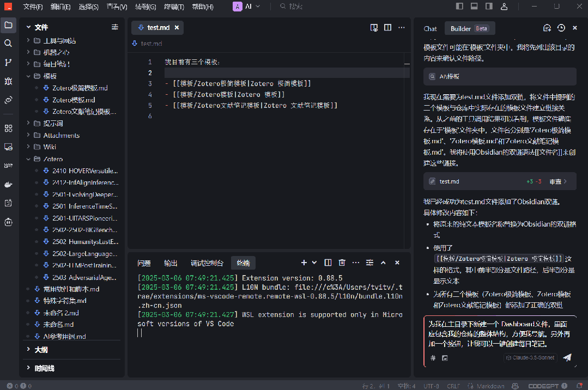Open chat history in the AI panel
This screenshot has width=588, height=390.
pos(561,28)
